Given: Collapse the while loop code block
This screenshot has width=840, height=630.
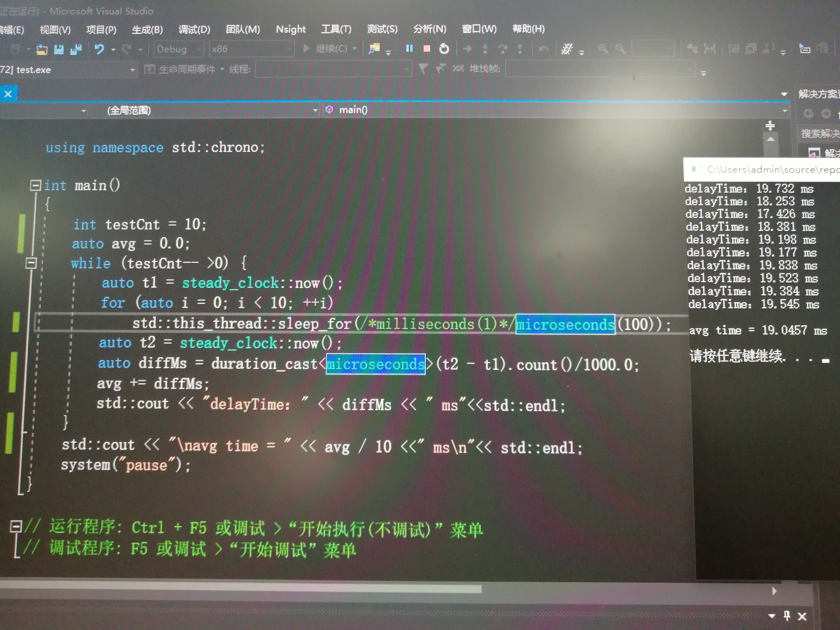Looking at the screenshot, I should pos(31,263).
